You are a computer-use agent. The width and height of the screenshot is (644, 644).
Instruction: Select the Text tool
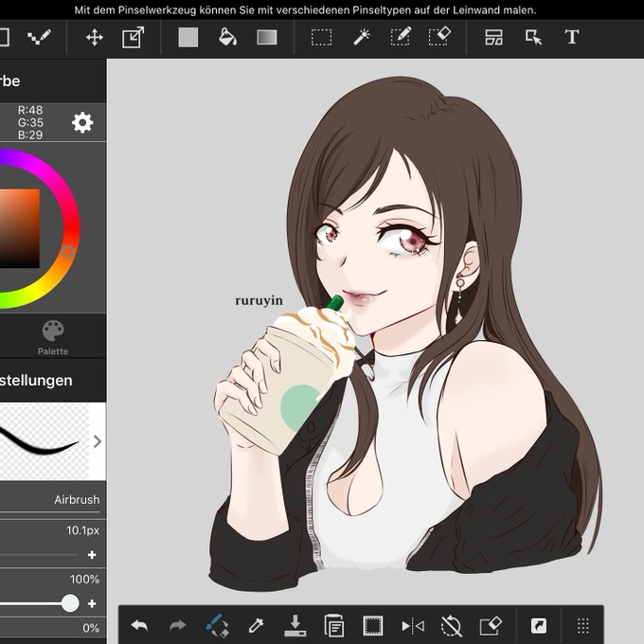(572, 37)
